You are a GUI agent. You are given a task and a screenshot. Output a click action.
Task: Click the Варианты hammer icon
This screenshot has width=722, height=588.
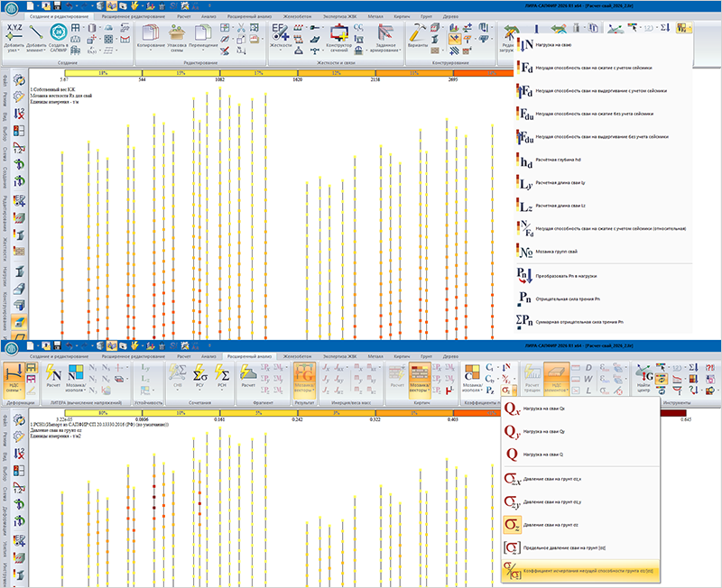(x=418, y=32)
